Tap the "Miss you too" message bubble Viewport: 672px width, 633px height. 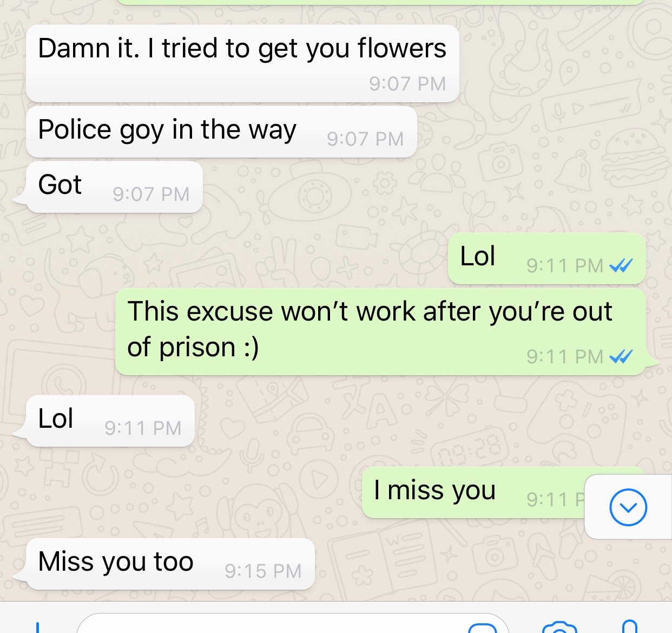point(170,564)
